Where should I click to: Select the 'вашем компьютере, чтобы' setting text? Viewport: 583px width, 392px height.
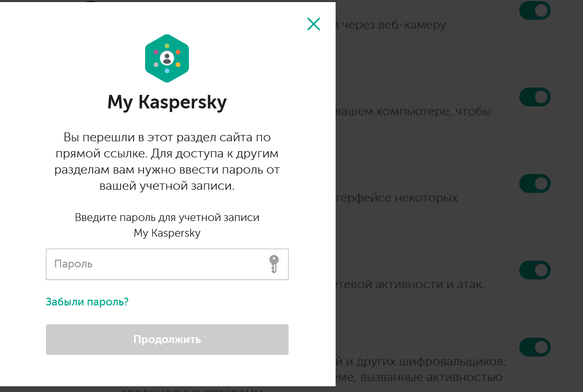(x=413, y=111)
